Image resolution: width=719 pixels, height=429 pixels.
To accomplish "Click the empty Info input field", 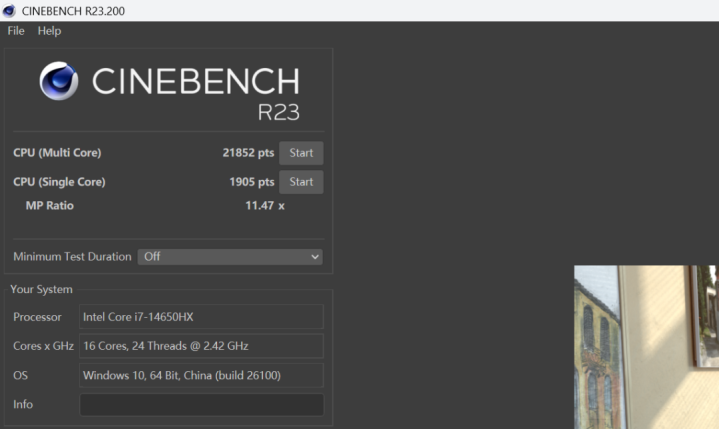I will coord(201,404).
